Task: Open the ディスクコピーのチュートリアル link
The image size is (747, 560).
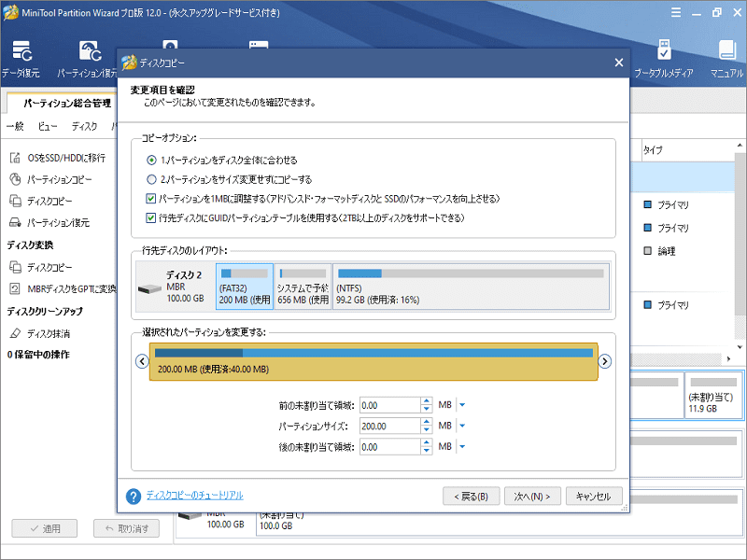Action: click(x=195, y=496)
